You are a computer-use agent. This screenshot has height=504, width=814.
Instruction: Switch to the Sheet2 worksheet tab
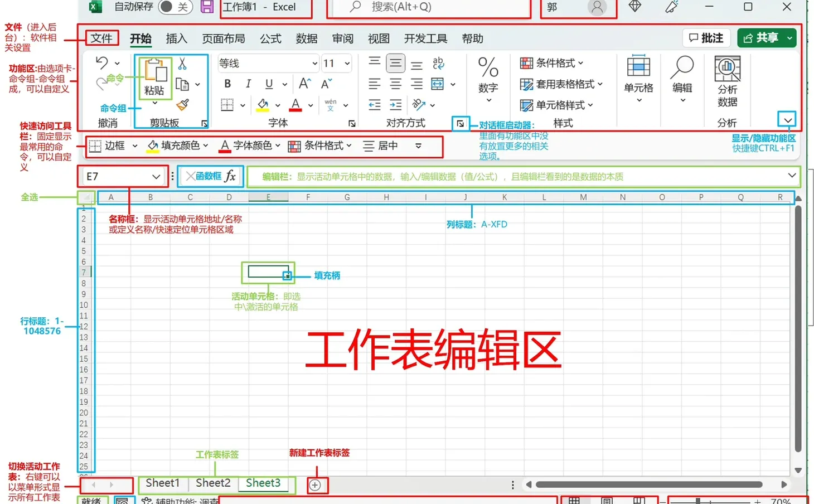pos(213,483)
